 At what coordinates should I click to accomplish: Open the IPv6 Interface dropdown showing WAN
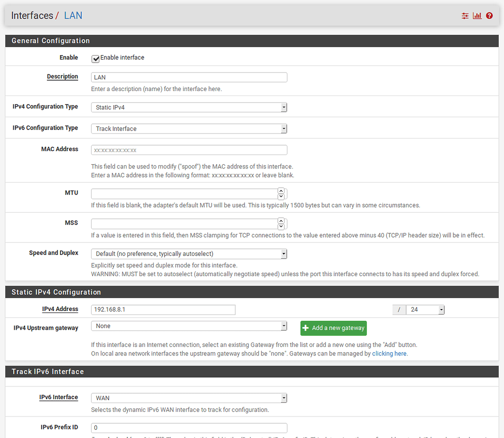click(283, 398)
